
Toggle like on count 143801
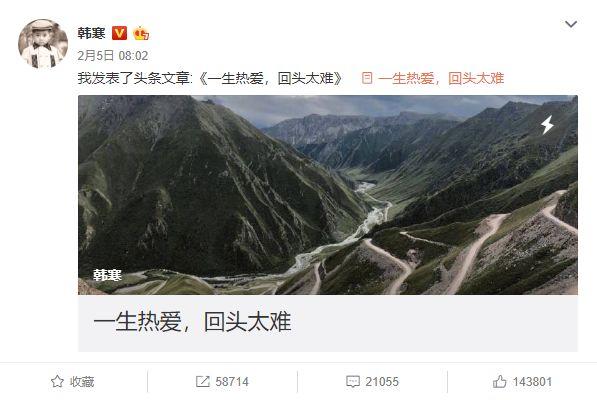532,382
